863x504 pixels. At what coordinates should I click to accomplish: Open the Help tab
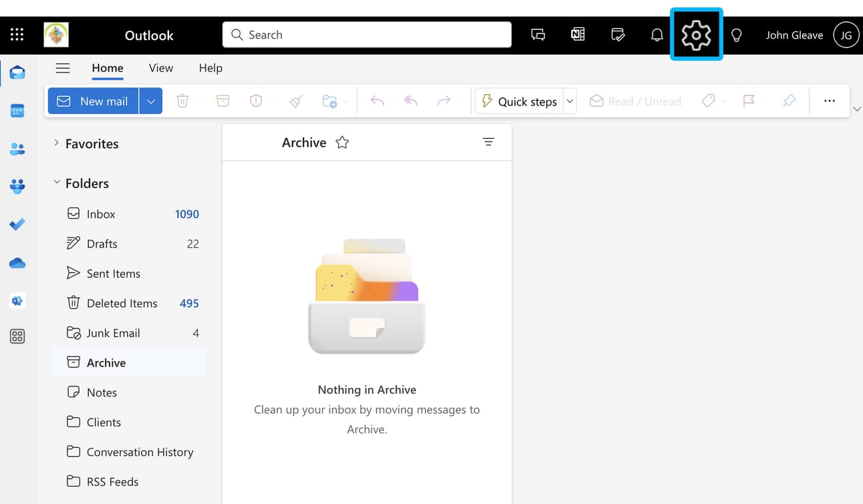coord(210,68)
